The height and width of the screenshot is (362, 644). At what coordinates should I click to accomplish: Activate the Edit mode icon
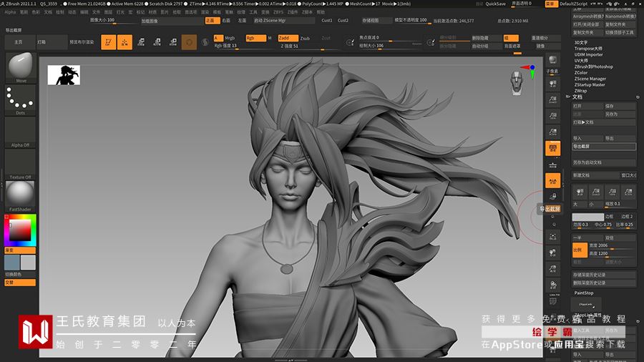pyautogui.click(x=108, y=43)
